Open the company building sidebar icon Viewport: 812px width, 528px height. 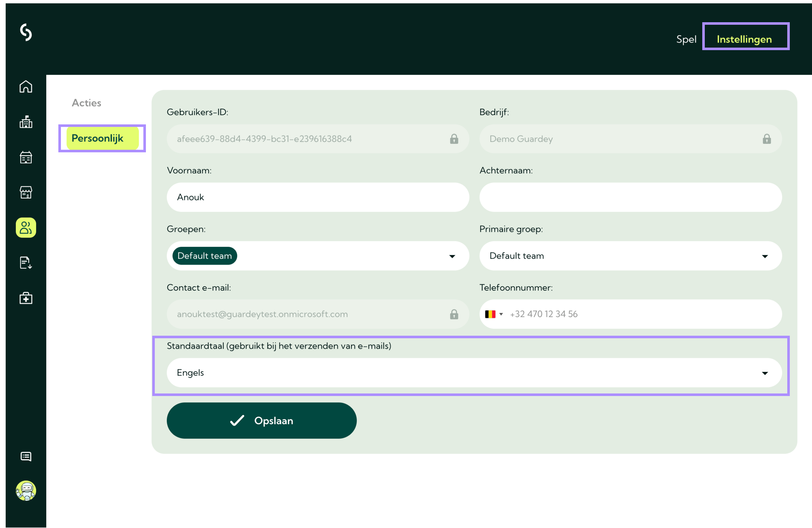26,122
